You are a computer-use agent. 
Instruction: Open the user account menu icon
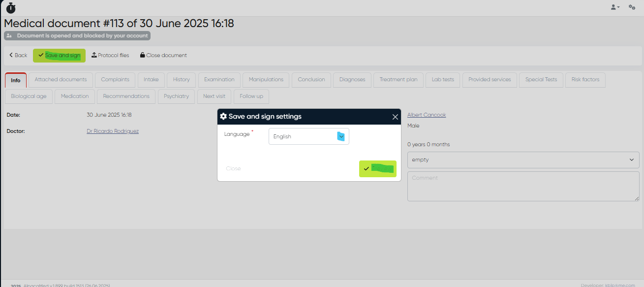(x=615, y=7)
